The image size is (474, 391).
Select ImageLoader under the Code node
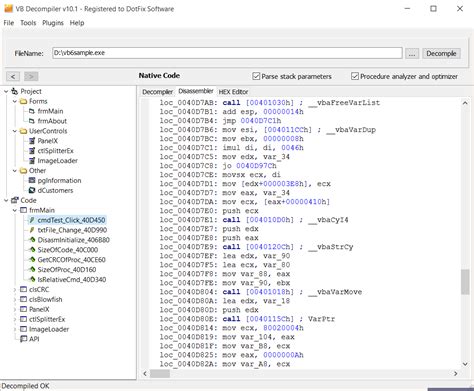[x=49, y=329]
